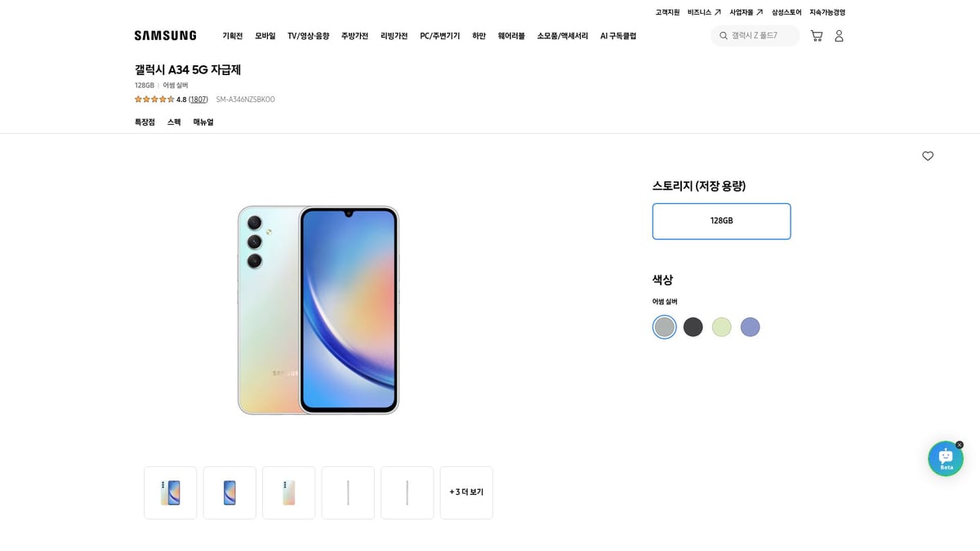Open the 모바일 menu

265,36
